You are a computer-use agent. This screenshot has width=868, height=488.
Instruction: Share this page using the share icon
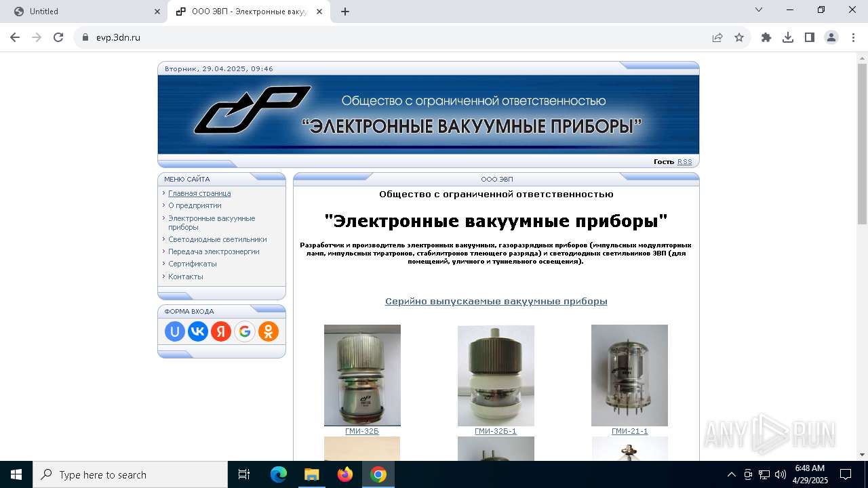coord(717,37)
